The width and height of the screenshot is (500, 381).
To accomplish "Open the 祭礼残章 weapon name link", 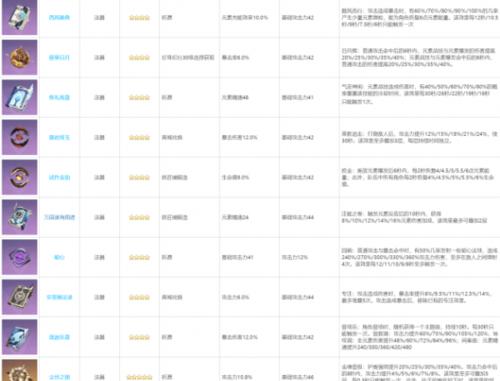I will [59, 97].
